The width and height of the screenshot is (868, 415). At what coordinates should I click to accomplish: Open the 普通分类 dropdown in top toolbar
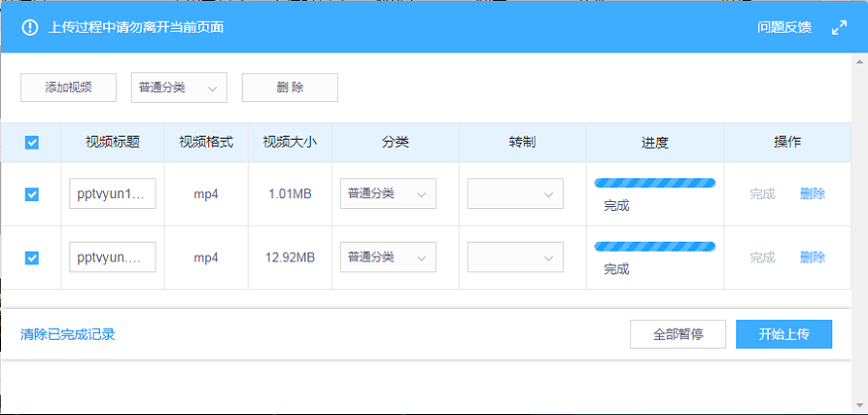[178, 87]
